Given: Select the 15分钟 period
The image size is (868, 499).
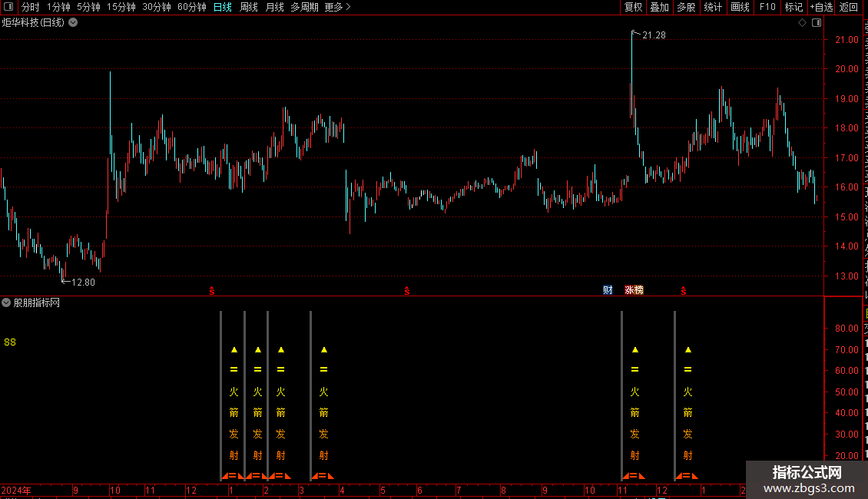Looking at the screenshot, I should pos(121,7).
